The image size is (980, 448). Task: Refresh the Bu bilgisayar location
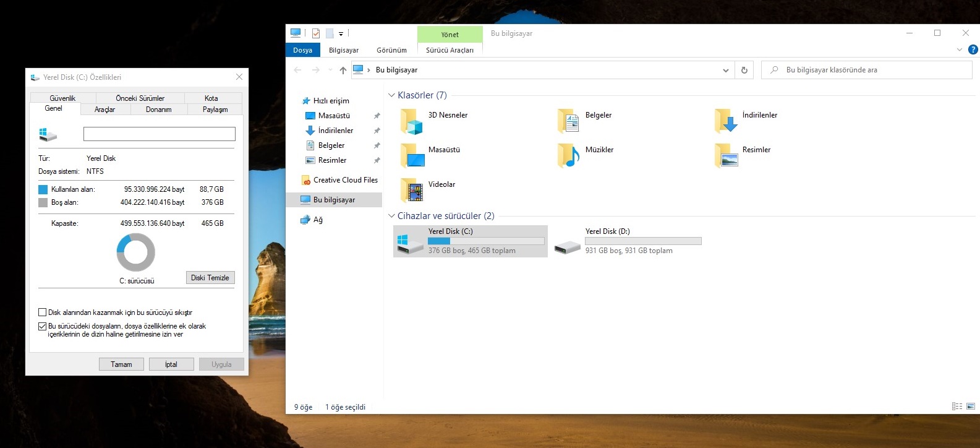744,70
